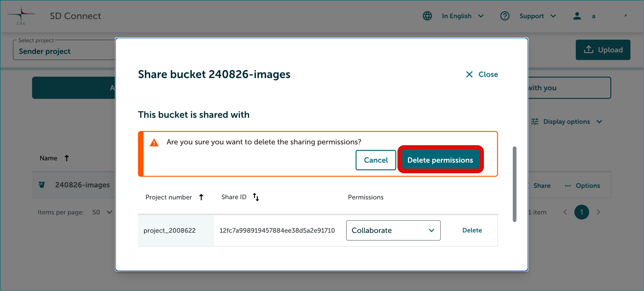
Task: Click the dialog vertical scrollbar
Action: [514, 184]
